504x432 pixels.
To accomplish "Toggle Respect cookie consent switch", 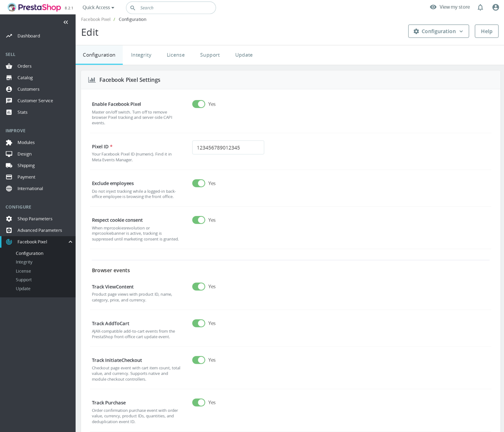I will click(x=199, y=220).
